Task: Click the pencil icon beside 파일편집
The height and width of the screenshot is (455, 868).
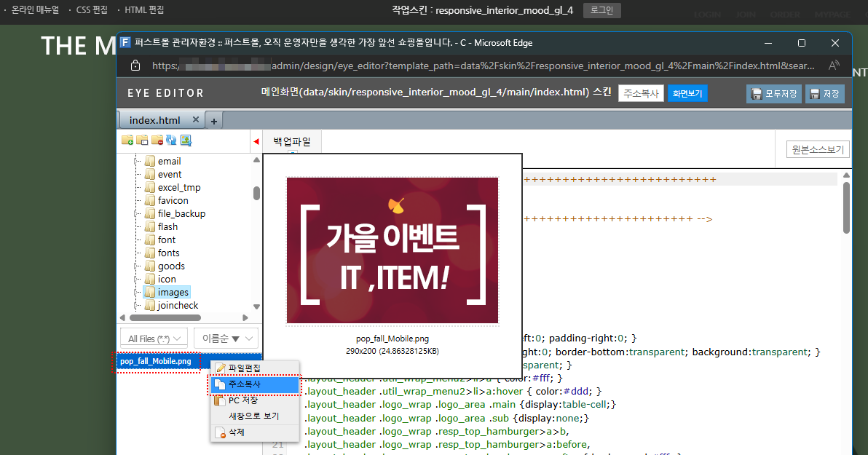Action: pos(221,368)
